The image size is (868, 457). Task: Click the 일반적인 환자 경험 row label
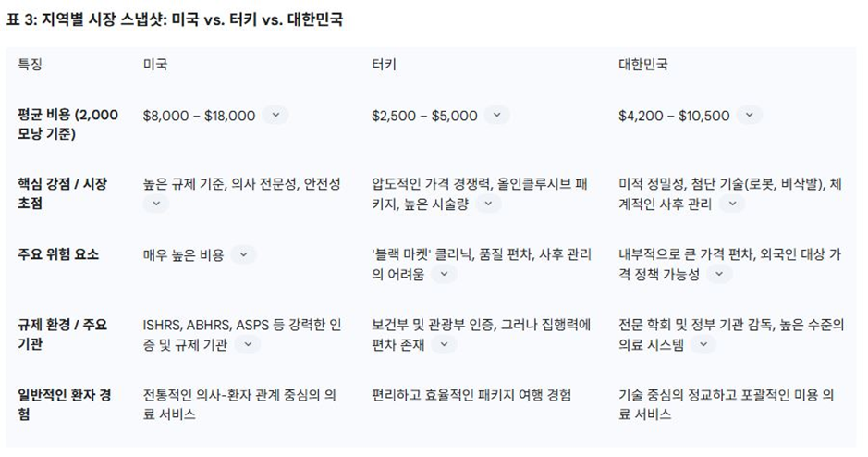tap(65, 404)
